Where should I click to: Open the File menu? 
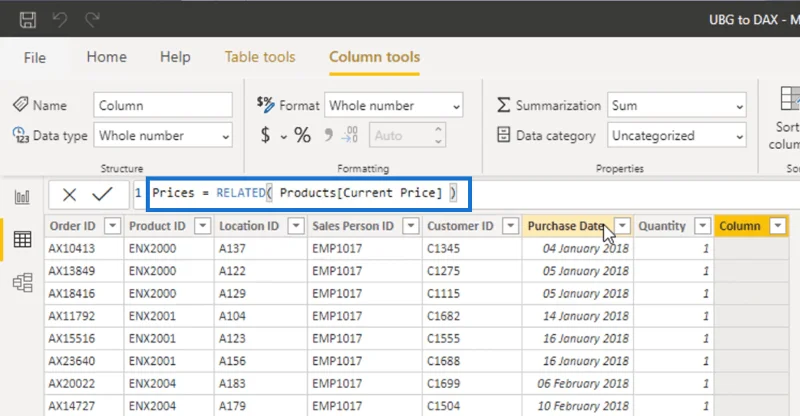click(35, 57)
